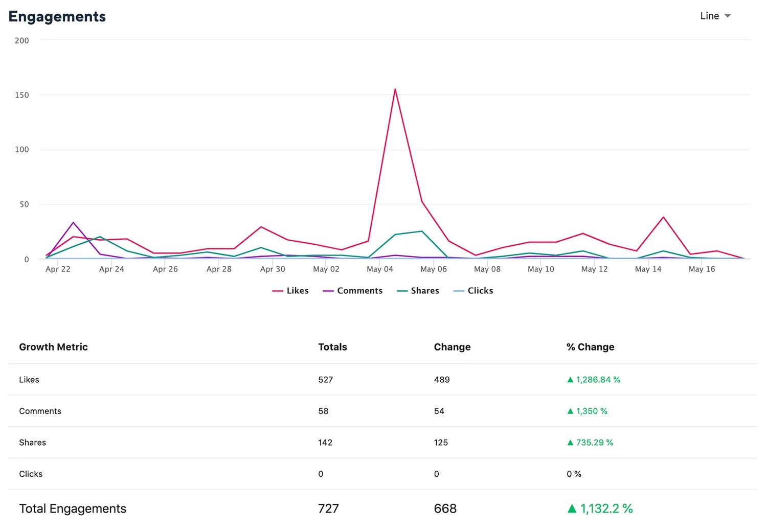Click the light blue Clicks legend marker
Screen dimensions: 767x532
click(459, 291)
